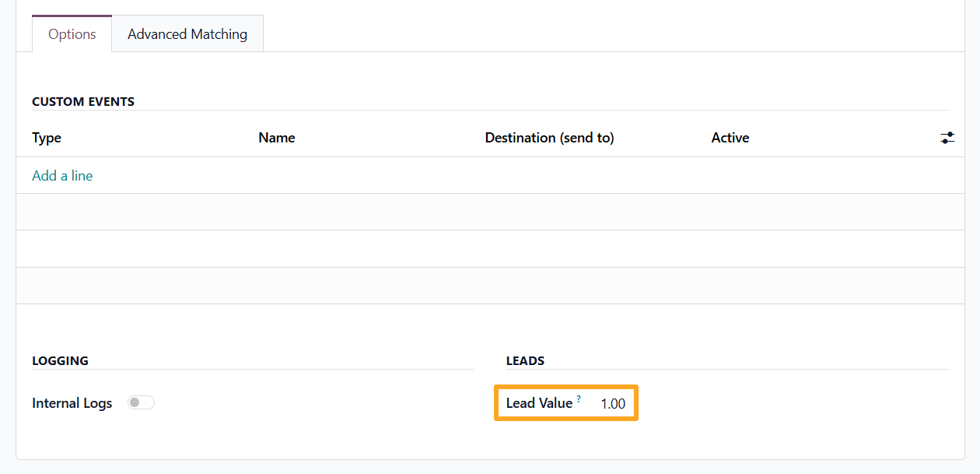
Task: Click the Destination (send to) column header
Action: (x=550, y=138)
